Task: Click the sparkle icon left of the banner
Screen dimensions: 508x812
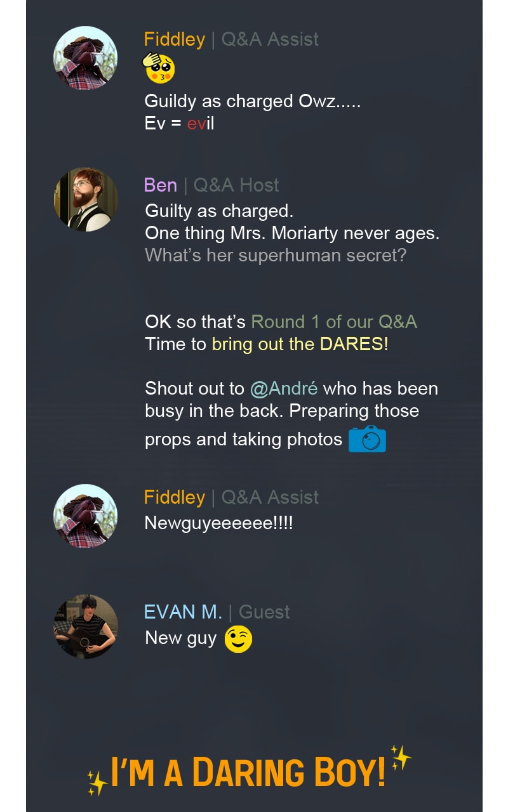Action: (x=97, y=782)
